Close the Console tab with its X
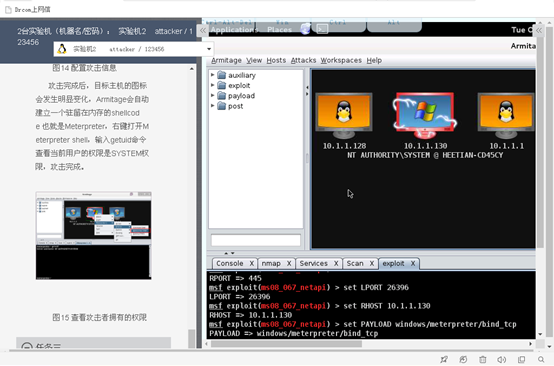 coord(252,264)
